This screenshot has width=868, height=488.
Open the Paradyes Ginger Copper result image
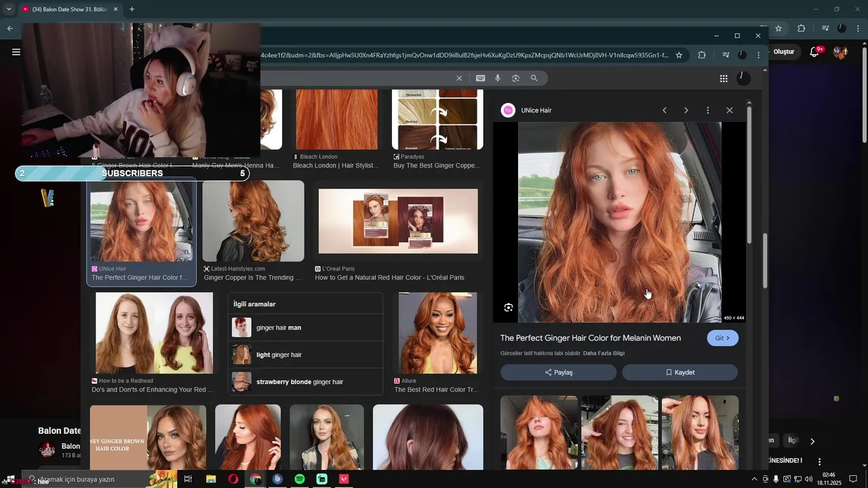coord(437,119)
